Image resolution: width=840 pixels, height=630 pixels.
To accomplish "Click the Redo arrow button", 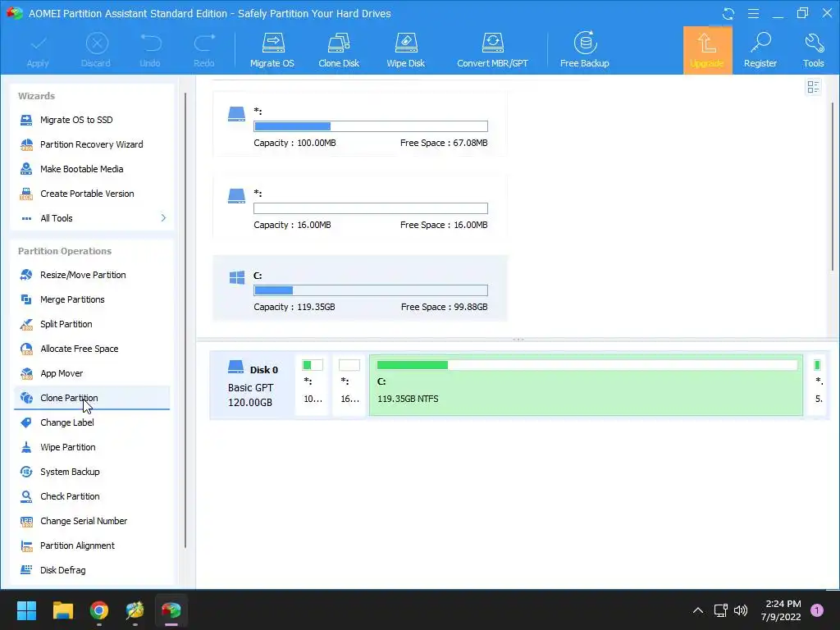I will (204, 50).
